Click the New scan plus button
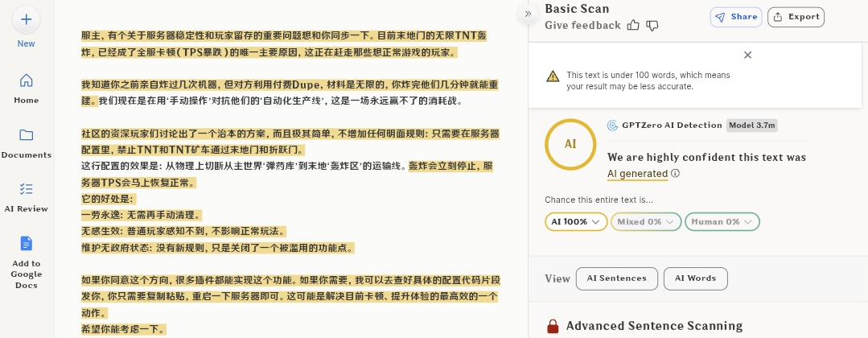Screen dimensions: 868x338 pos(27,19)
